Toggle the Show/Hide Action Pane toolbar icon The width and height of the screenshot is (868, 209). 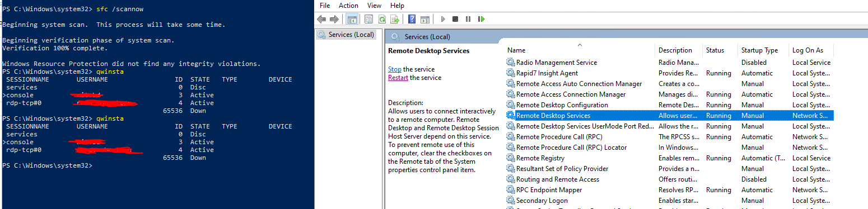click(425, 19)
